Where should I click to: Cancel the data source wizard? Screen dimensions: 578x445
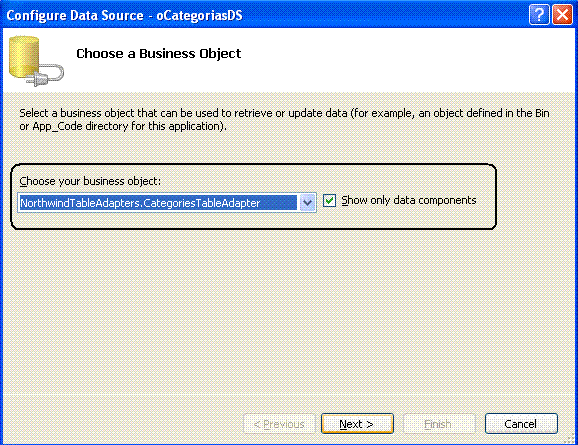click(x=521, y=424)
